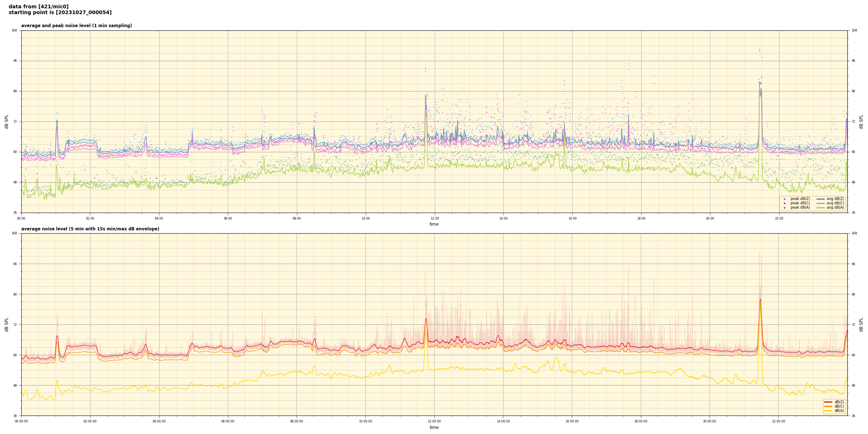
Task: Click the 06:00 tick label on top chart
Action: point(228,218)
